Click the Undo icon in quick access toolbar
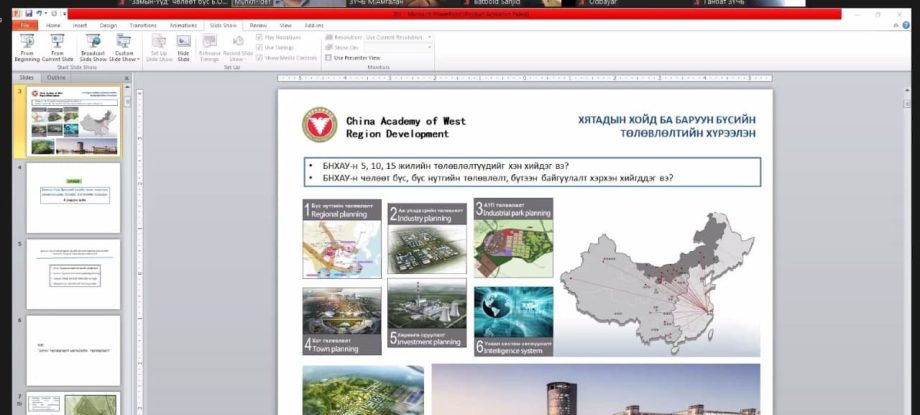The height and width of the screenshot is (415, 920). click(x=36, y=14)
